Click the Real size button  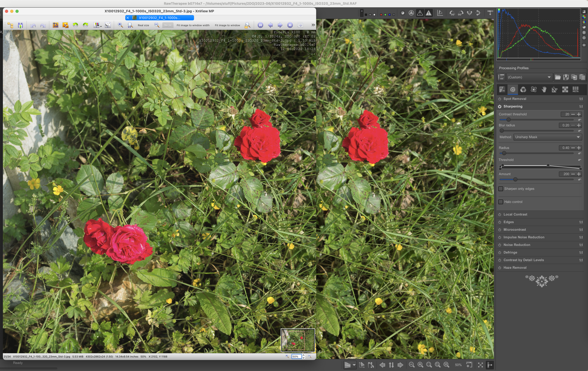coord(143,25)
